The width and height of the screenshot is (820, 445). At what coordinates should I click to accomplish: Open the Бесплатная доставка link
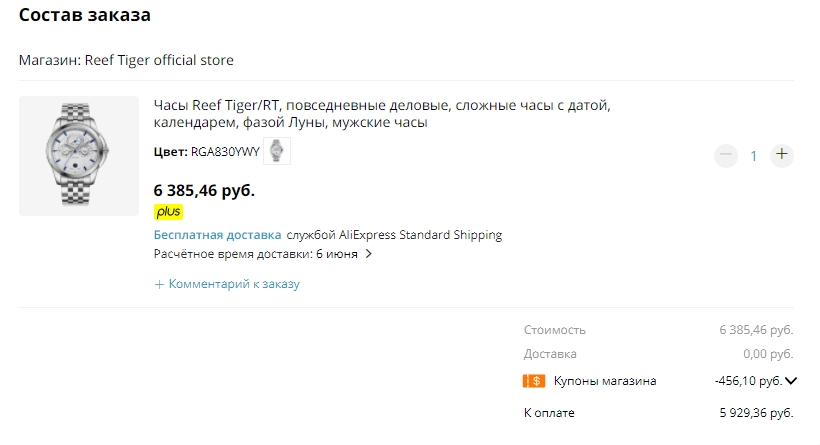[217, 235]
